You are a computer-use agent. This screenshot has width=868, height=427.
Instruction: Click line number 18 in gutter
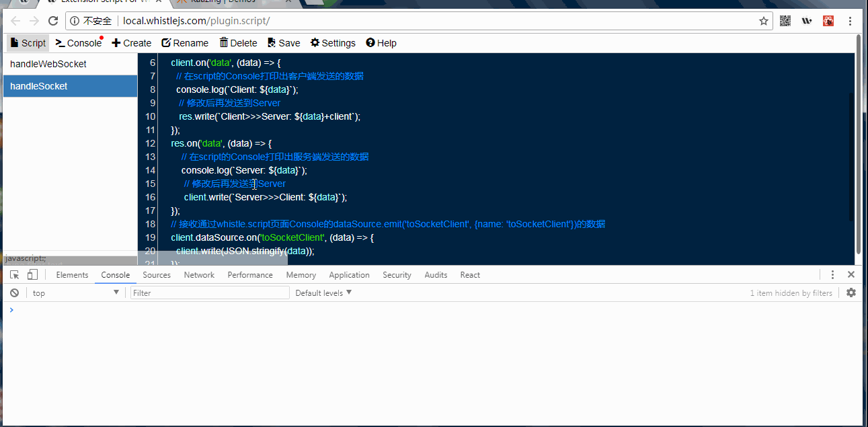[x=151, y=224]
